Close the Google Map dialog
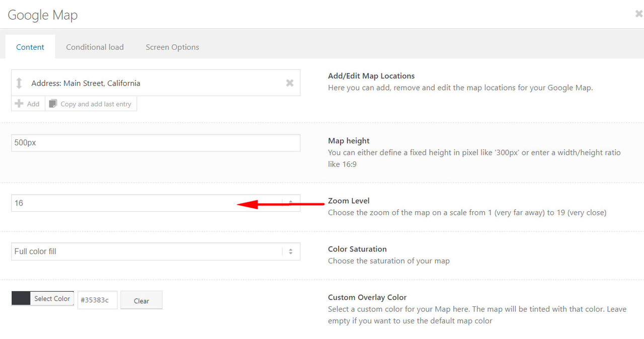This screenshot has width=644, height=339. [638, 14]
